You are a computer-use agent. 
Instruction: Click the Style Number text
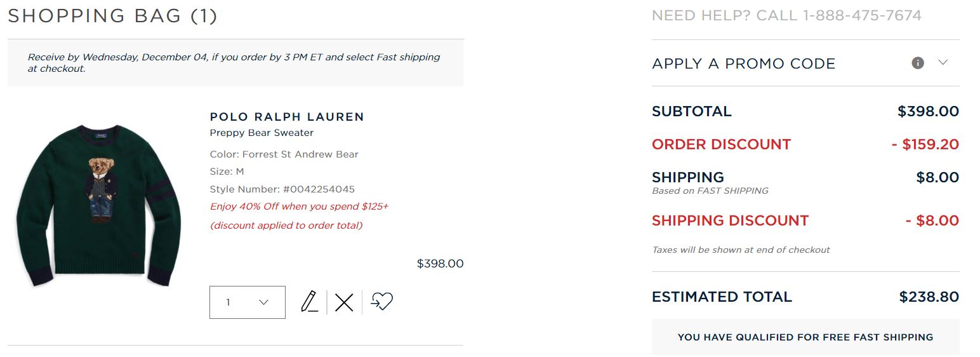point(282,189)
